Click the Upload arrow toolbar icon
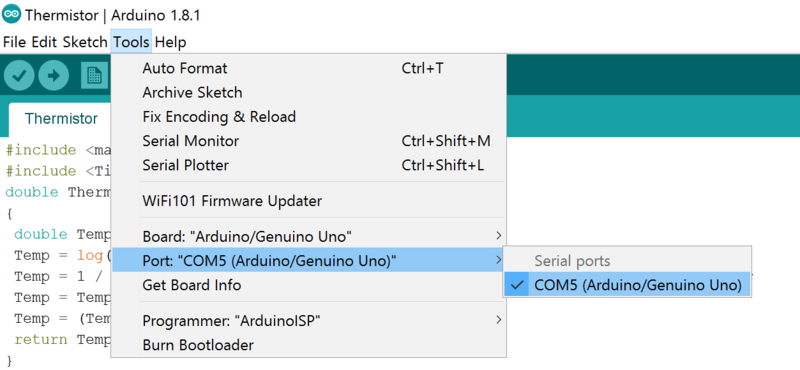Viewport: 800px width, 370px height. click(54, 76)
